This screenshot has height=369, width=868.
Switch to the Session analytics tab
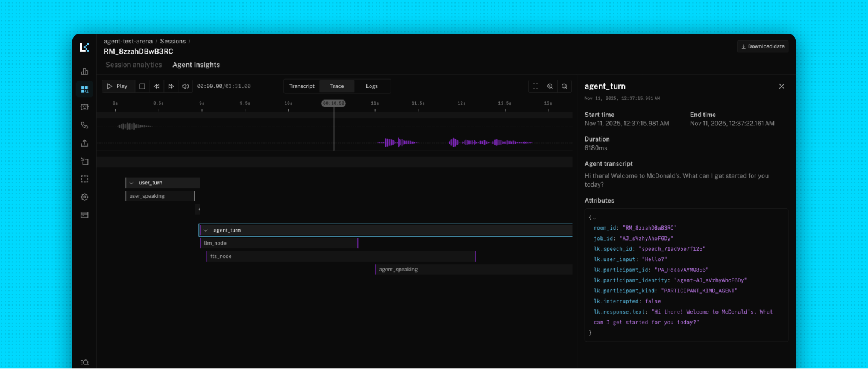pos(134,65)
